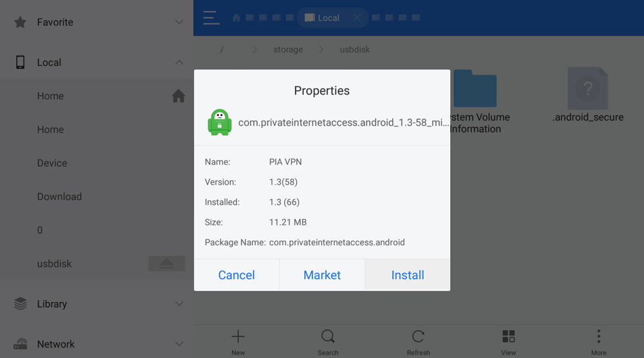Click the house icon beside Home
644x358 pixels.
178,96
